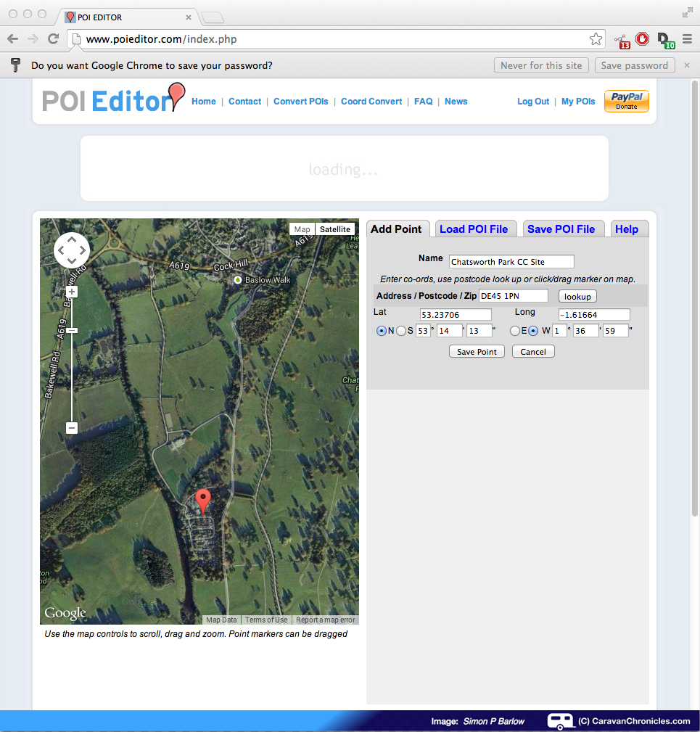Click the map pan direction control
Viewport: 700px width, 732px height.
pos(72,250)
